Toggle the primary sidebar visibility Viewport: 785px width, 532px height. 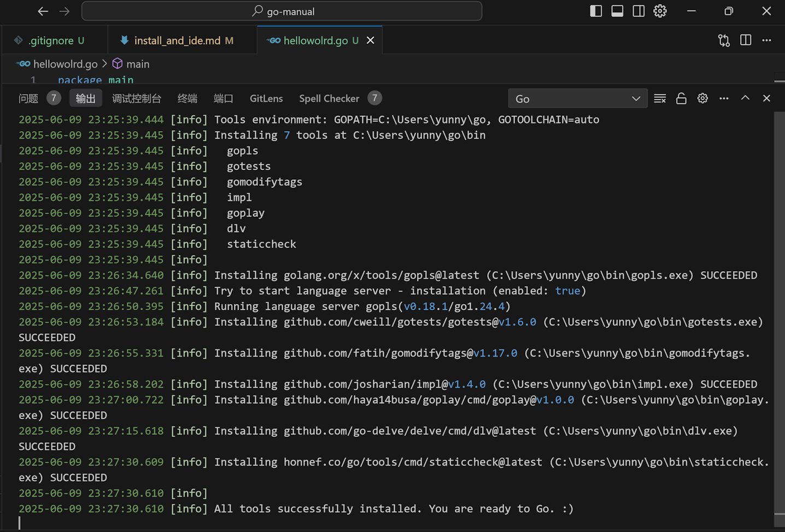595,11
